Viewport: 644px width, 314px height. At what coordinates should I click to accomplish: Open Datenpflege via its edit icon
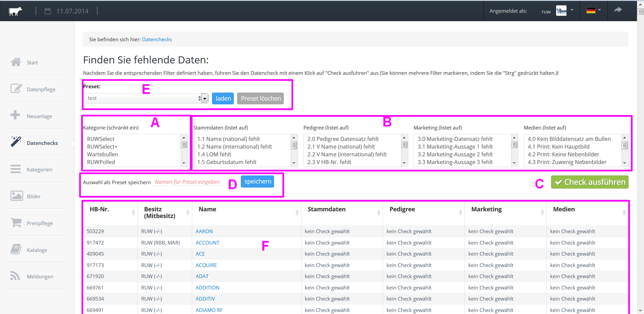pyautogui.click(x=16, y=89)
